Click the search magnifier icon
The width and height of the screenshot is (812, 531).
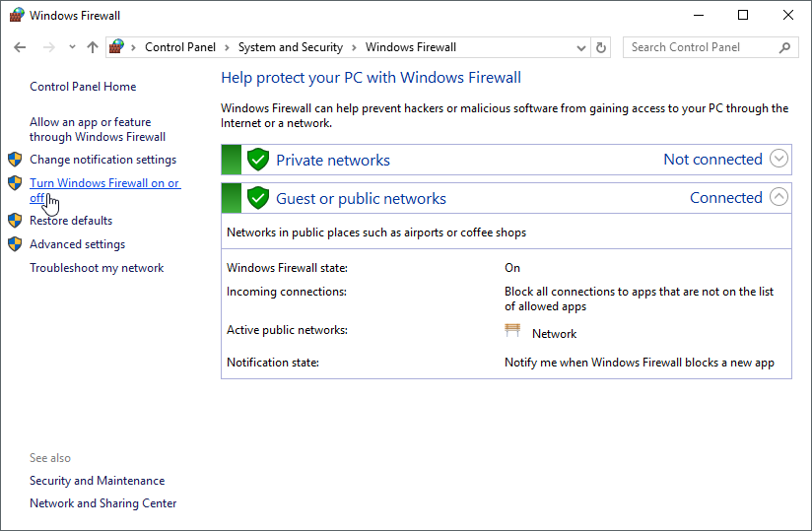click(x=784, y=47)
